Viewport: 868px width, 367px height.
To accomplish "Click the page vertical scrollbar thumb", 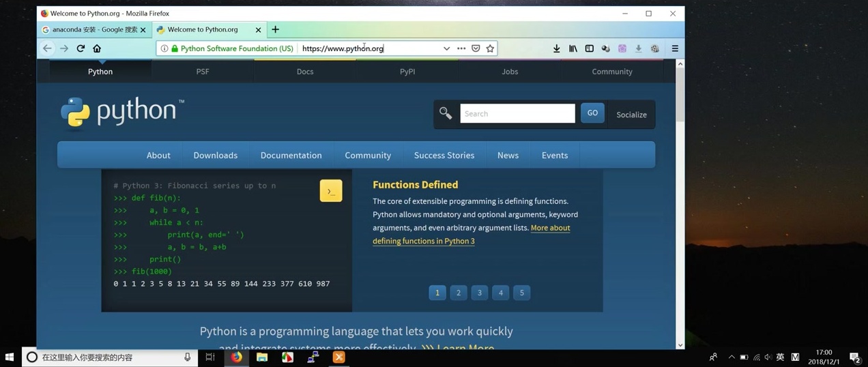I will tap(680, 94).
